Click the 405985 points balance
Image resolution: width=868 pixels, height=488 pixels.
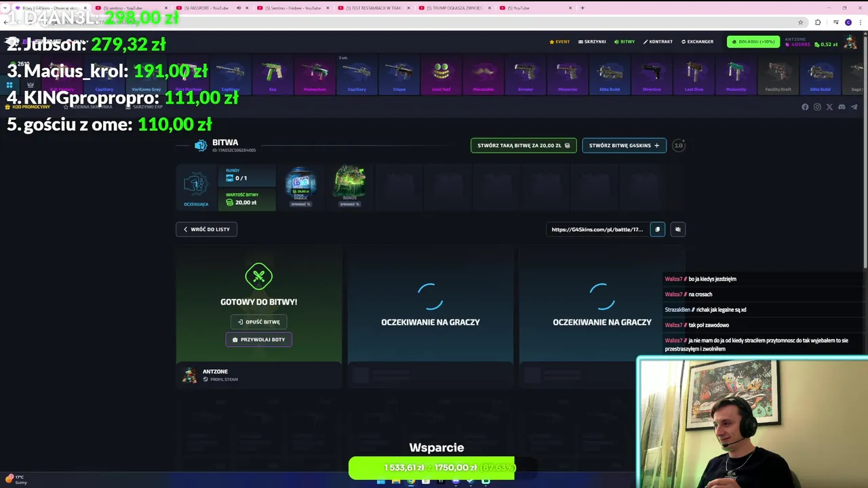click(797, 45)
